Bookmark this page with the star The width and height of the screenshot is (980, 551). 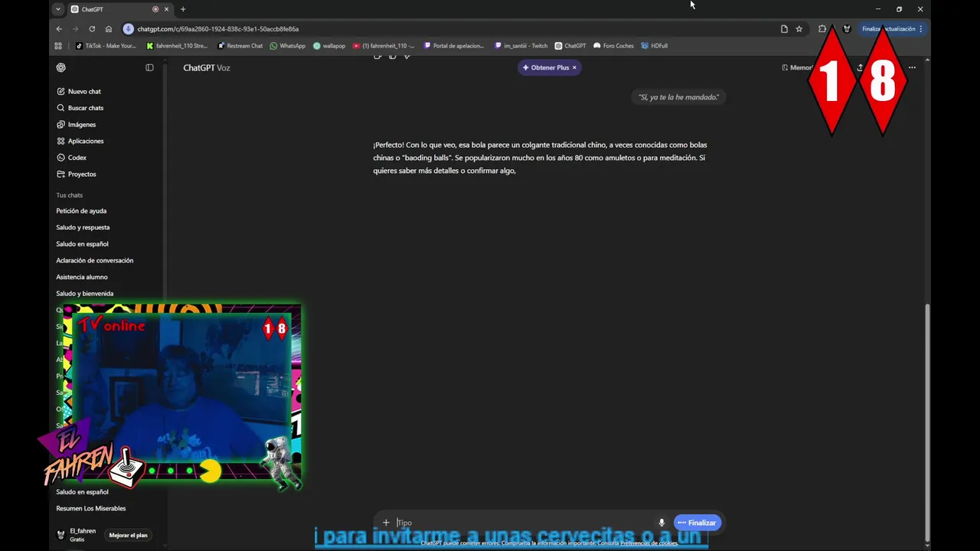(x=799, y=29)
